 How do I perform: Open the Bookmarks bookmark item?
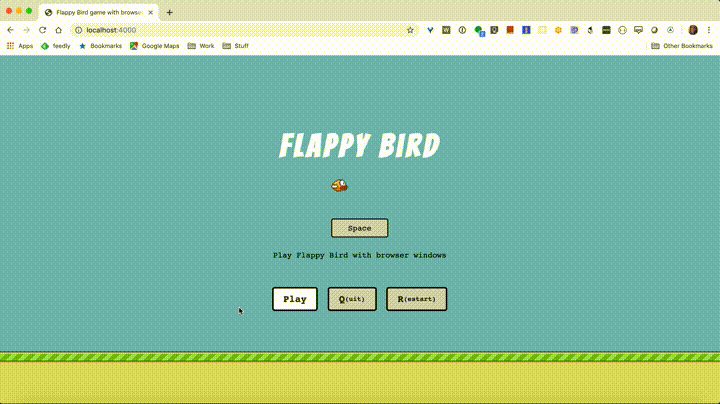click(x=101, y=46)
